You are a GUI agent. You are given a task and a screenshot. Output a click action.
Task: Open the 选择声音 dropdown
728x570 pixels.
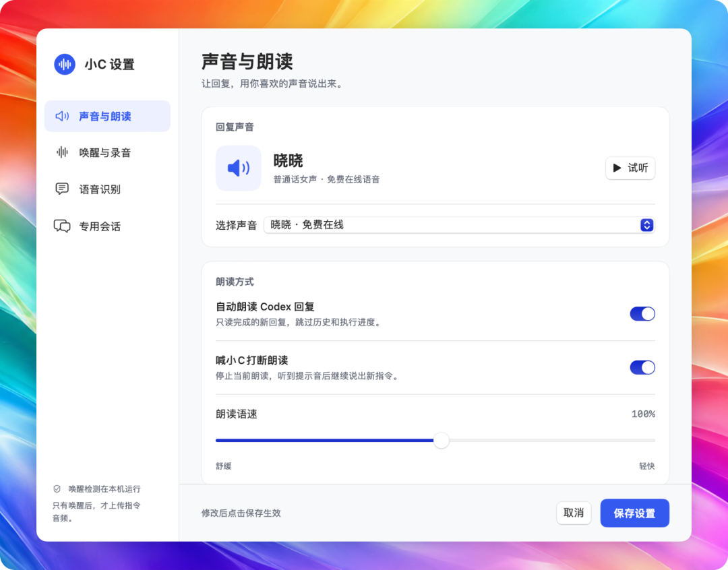click(x=459, y=225)
